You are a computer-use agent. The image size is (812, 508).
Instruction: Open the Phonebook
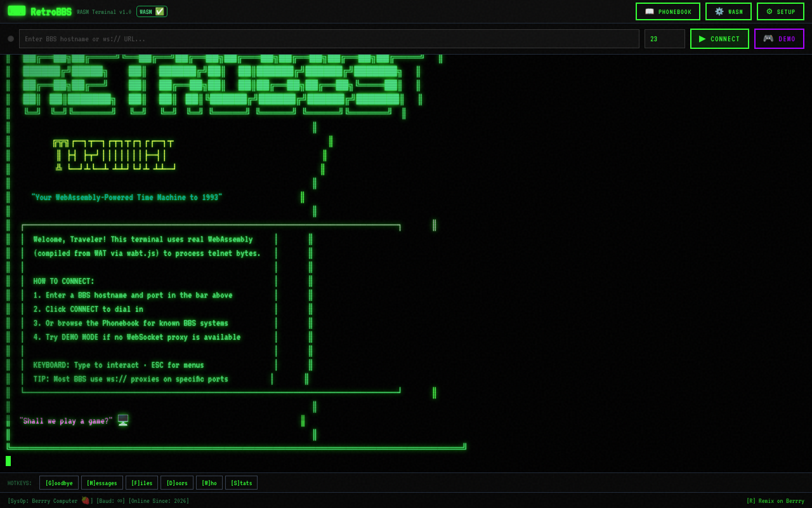668,11
